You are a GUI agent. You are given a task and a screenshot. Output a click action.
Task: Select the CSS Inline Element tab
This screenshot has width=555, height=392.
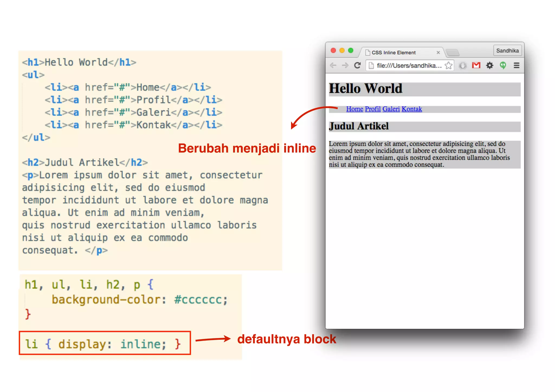[x=393, y=53]
